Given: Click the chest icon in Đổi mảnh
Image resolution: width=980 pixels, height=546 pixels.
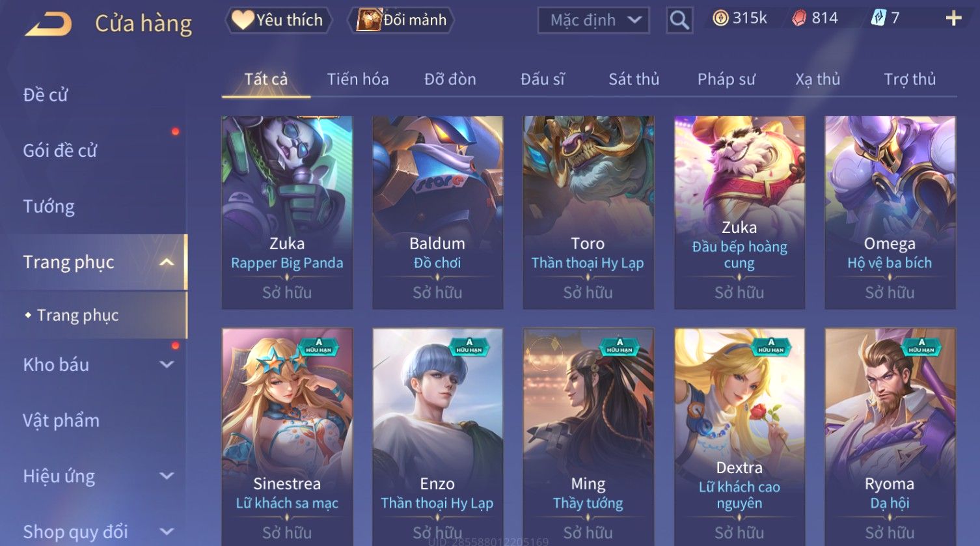Looking at the screenshot, I should point(369,20).
